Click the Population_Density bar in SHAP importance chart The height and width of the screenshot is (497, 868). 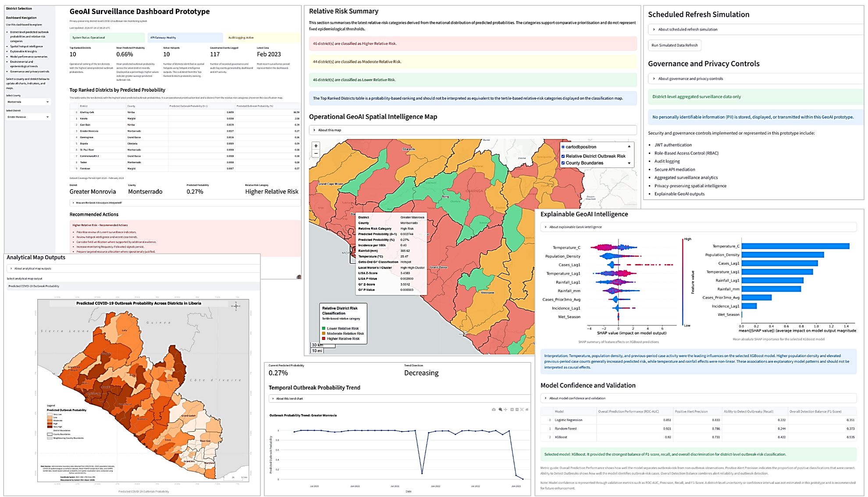[x=783, y=255]
